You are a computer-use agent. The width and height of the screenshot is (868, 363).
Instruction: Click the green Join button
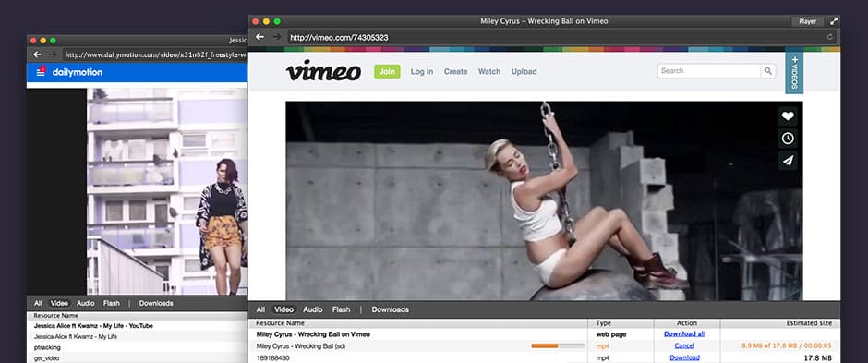[387, 71]
